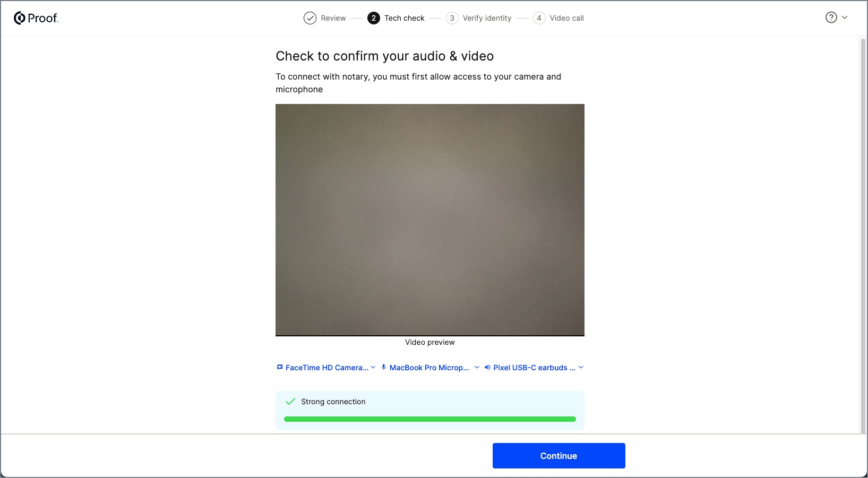Expand the FaceTime HD Camera dropdown
868x478 pixels.
(373, 367)
